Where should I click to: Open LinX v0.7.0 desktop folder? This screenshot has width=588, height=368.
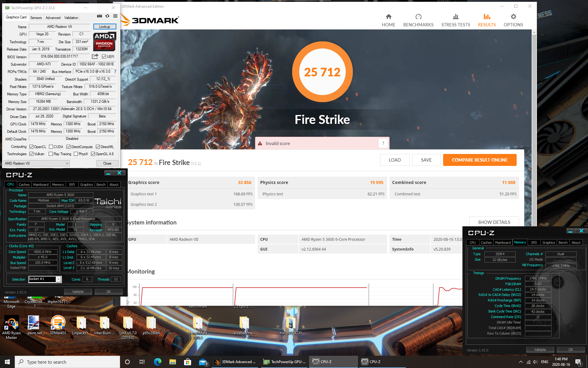coord(128,328)
